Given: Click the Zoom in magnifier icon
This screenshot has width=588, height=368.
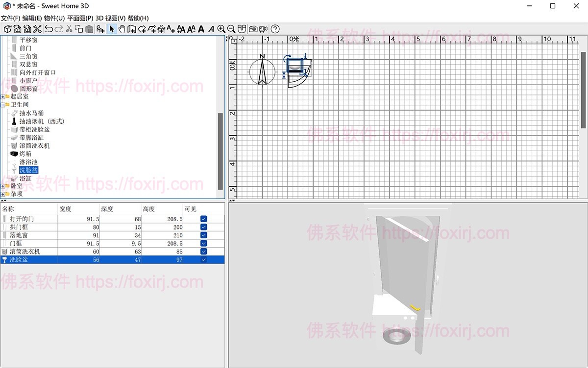Looking at the screenshot, I should (x=221, y=29).
